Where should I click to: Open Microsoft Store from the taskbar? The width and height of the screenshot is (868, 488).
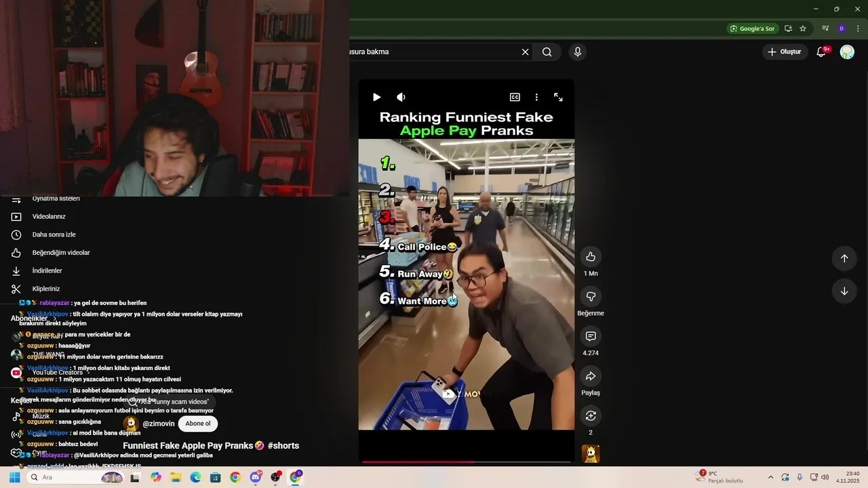(215, 477)
